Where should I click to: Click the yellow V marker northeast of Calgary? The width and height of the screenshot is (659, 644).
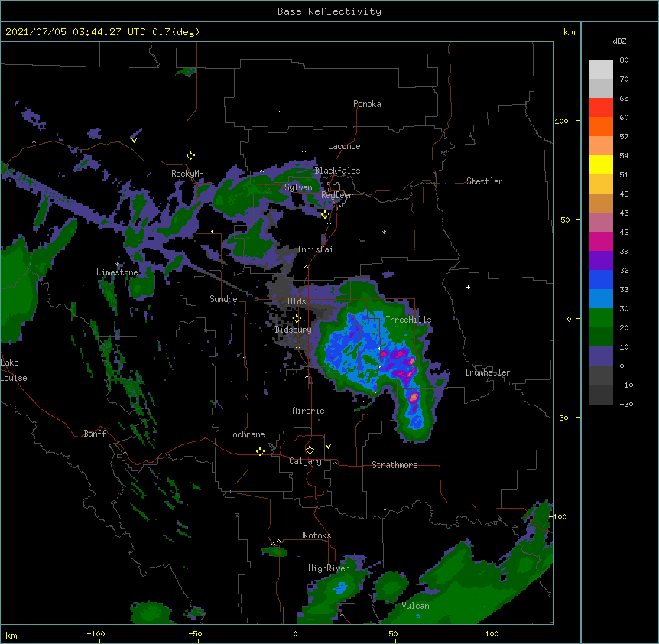328,447
